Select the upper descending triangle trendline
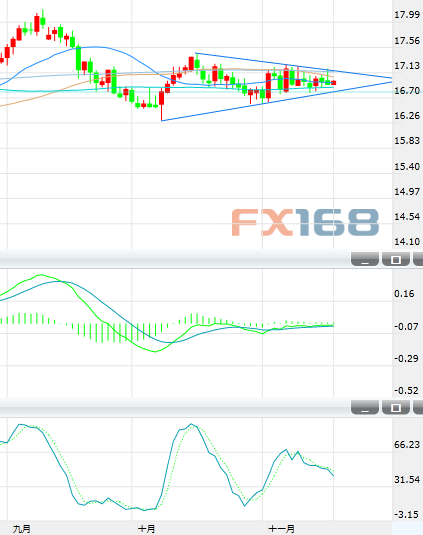Viewport: 423px width, 535px height. tap(293, 66)
